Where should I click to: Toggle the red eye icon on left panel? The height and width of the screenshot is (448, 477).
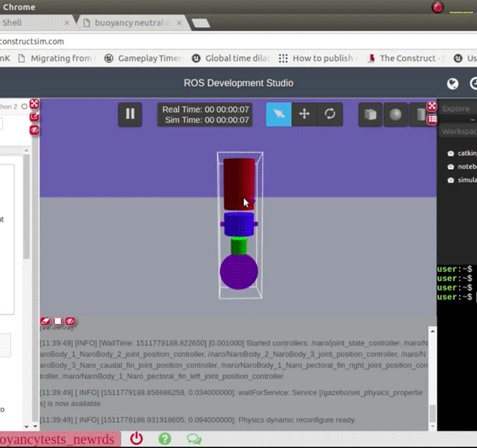[34, 130]
